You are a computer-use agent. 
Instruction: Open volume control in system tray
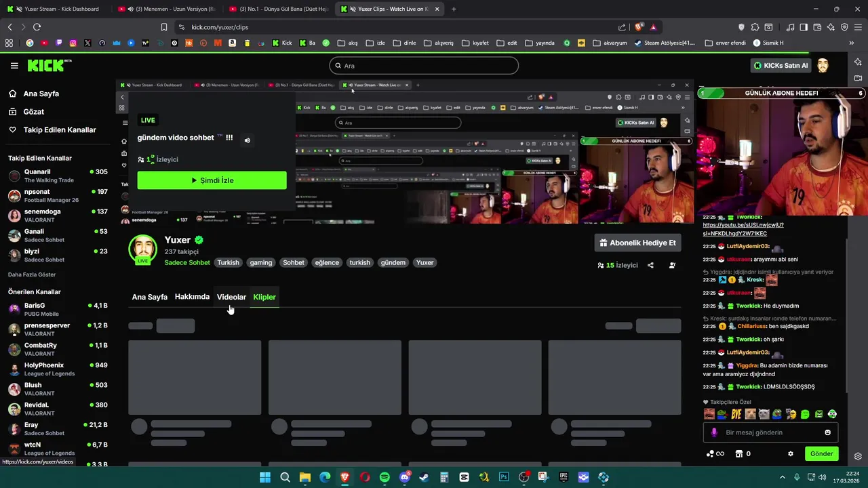coord(824,477)
